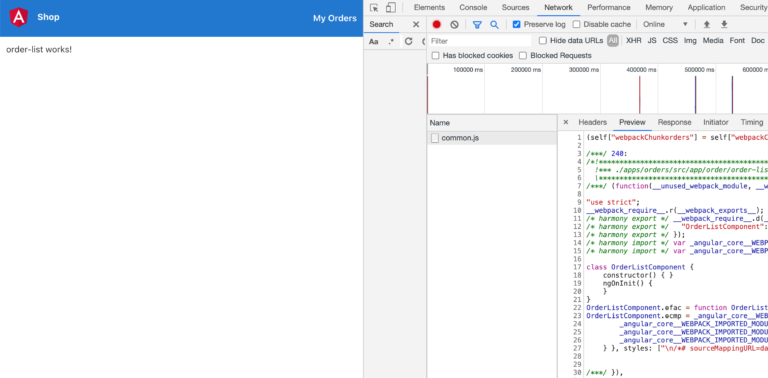The height and width of the screenshot is (378, 768).
Task: Click the Angular logo in header
Action: 19,18
